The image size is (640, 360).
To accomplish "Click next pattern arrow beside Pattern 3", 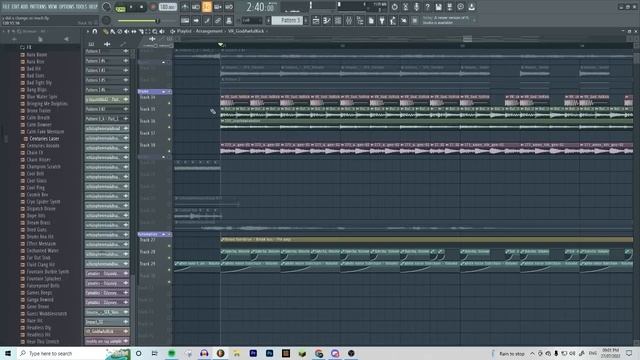I will pos(306,20).
